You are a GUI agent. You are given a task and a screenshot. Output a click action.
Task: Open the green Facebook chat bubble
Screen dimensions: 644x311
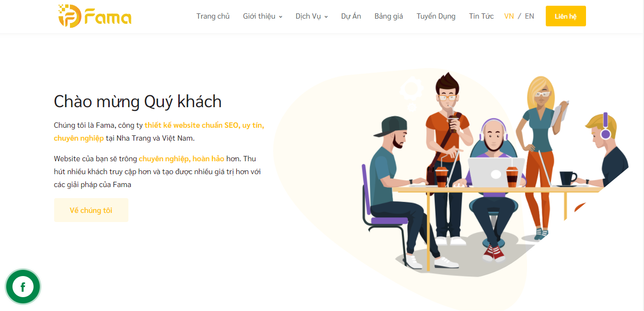point(23,287)
